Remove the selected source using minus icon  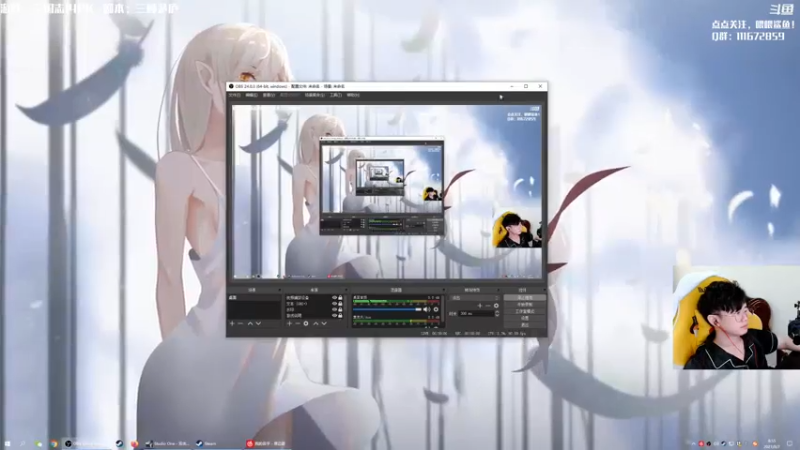[x=297, y=323]
